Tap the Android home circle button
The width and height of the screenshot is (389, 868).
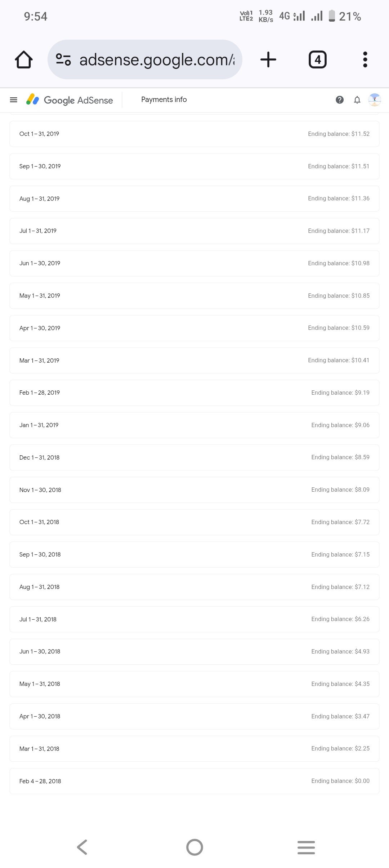[194, 847]
